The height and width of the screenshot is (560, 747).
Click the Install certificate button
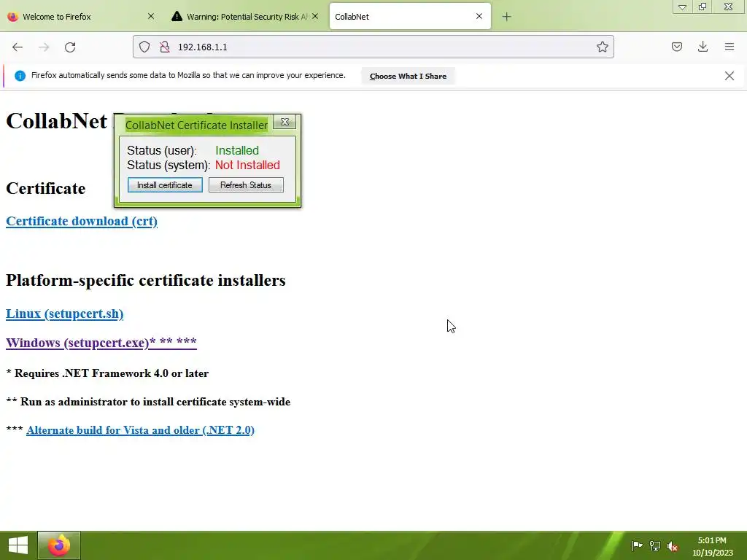pyautogui.click(x=165, y=184)
